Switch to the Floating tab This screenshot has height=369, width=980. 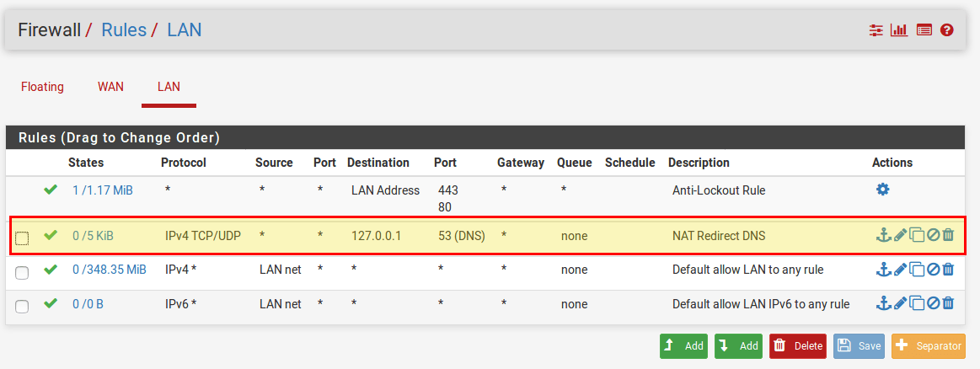pyautogui.click(x=42, y=87)
